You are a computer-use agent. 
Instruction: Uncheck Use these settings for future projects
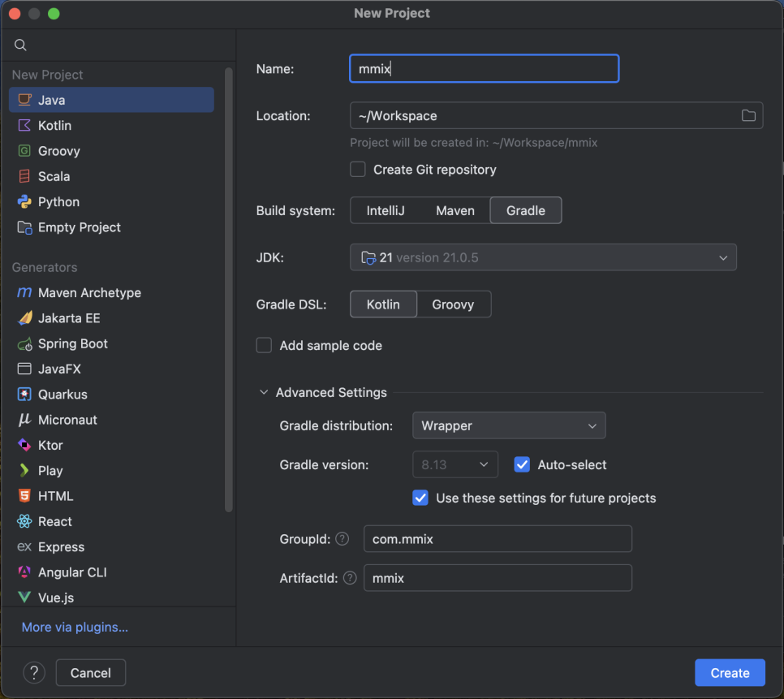tap(420, 498)
